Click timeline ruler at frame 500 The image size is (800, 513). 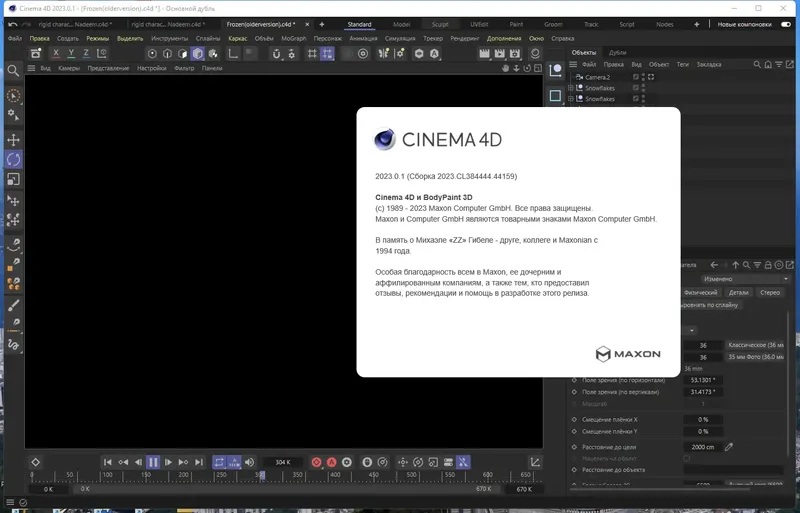pos(412,475)
